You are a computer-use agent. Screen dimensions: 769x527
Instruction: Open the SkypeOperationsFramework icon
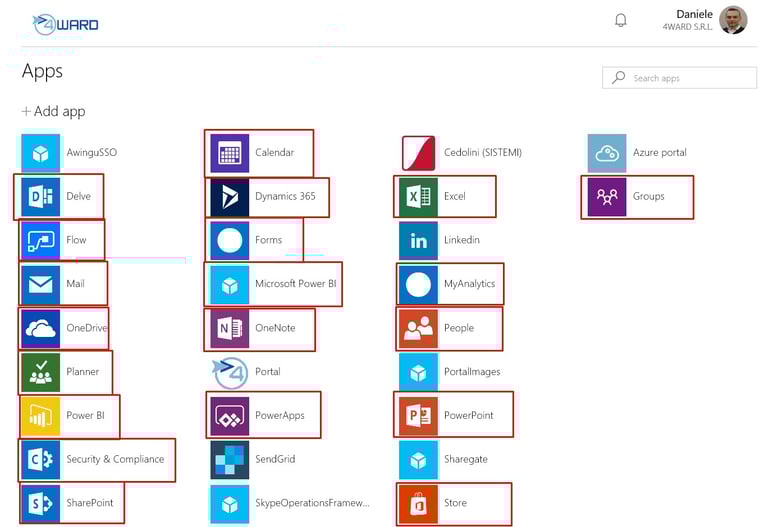point(230,503)
